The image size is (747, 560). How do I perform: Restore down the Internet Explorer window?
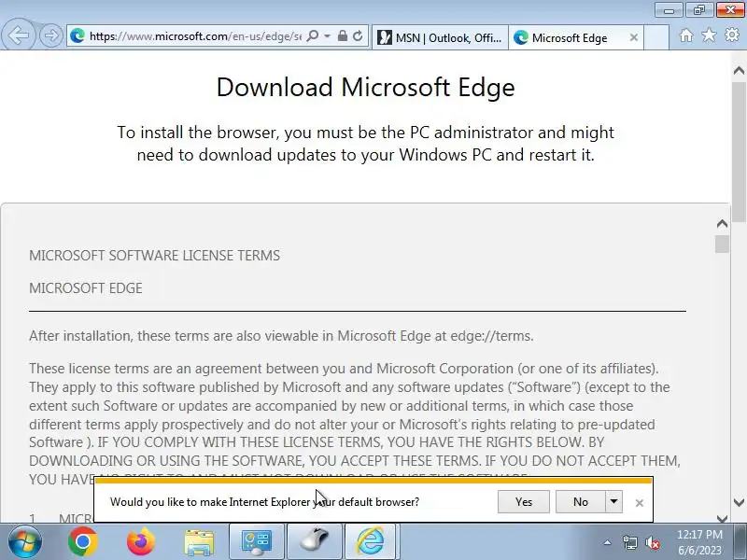[x=698, y=10]
